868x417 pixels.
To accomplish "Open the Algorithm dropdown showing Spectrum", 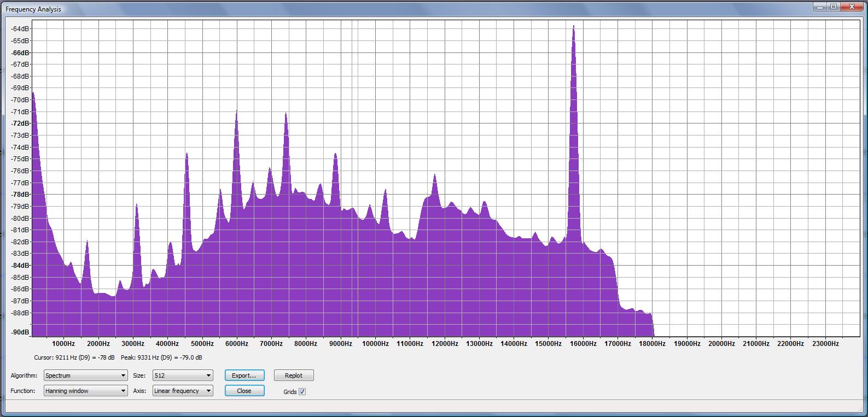I will click(x=85, y=375).
